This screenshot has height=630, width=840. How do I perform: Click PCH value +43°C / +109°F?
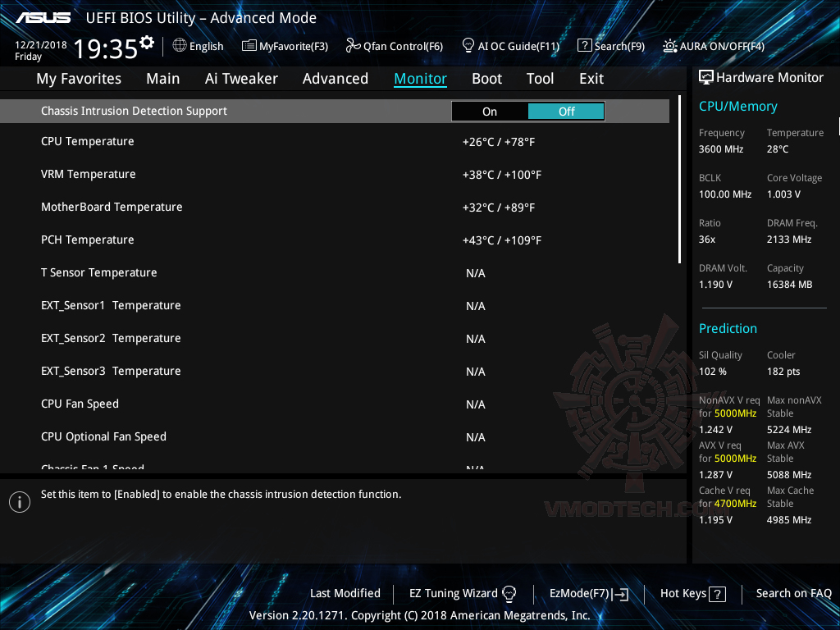[x=502, y=240]
